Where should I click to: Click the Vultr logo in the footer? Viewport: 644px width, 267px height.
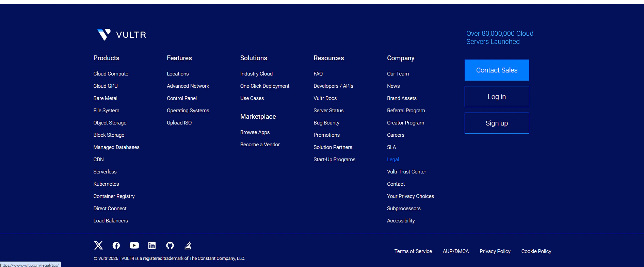tap(122, 35)
